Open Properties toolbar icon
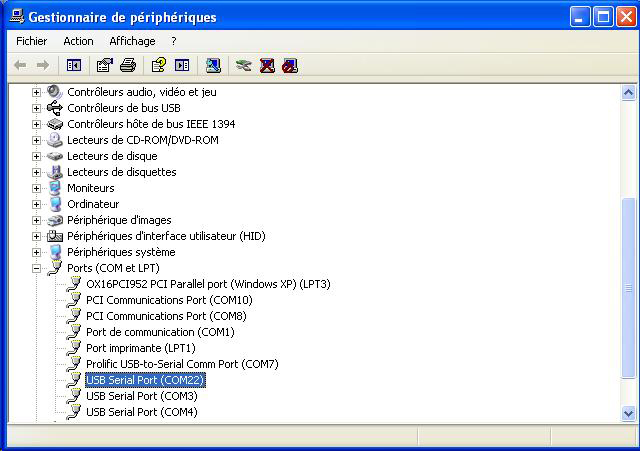 [104, 65]
